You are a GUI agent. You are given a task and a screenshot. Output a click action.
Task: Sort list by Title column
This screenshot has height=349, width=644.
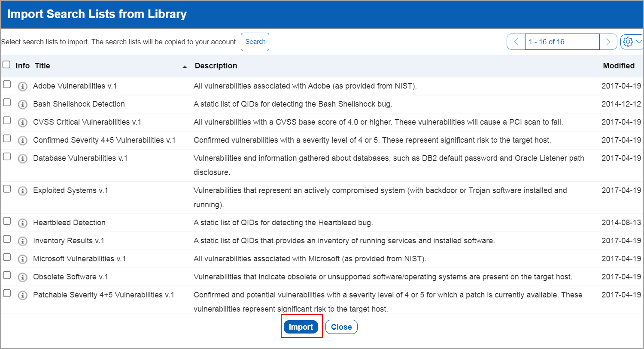(x=43, y=66)
